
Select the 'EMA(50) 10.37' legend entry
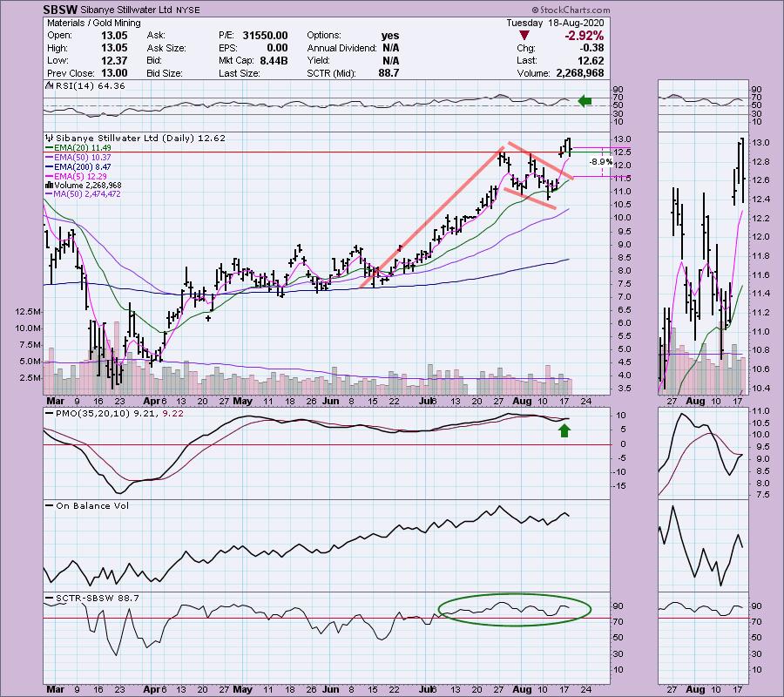coord(83,157)
